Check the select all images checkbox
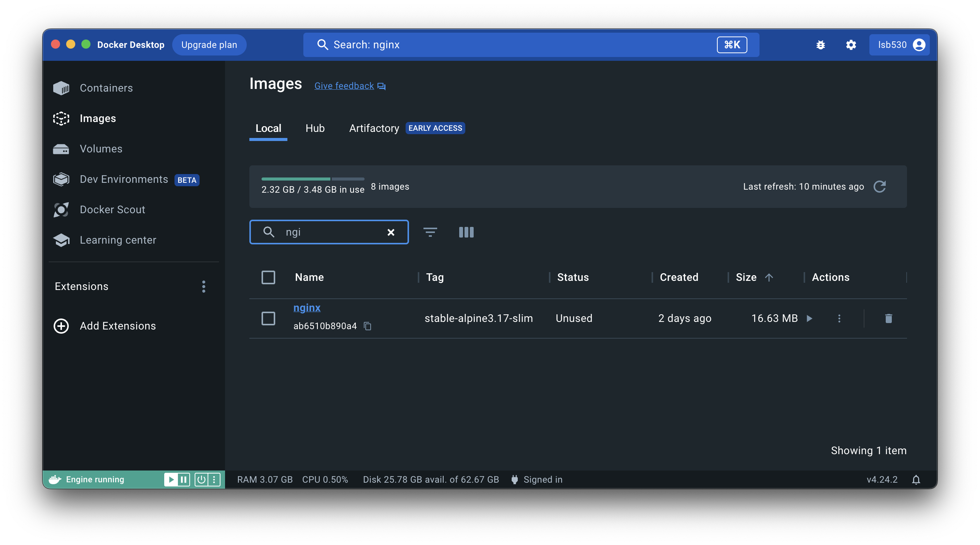This screenshot has width=980, height=545. [268, 277]
